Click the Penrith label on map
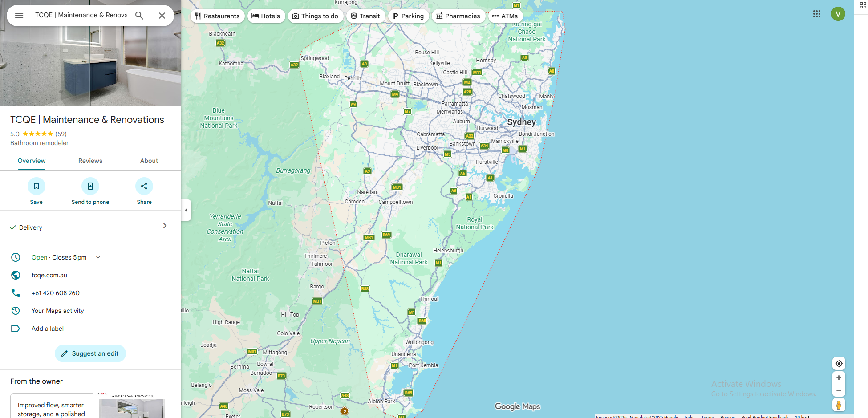The image size is (868, 418). (353, 78)
